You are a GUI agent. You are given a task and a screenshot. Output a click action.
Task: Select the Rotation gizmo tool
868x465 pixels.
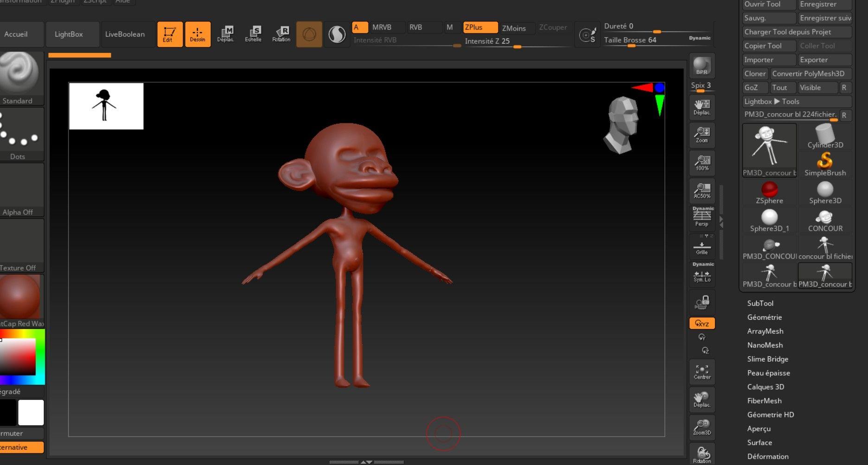[x=281, y=34]
